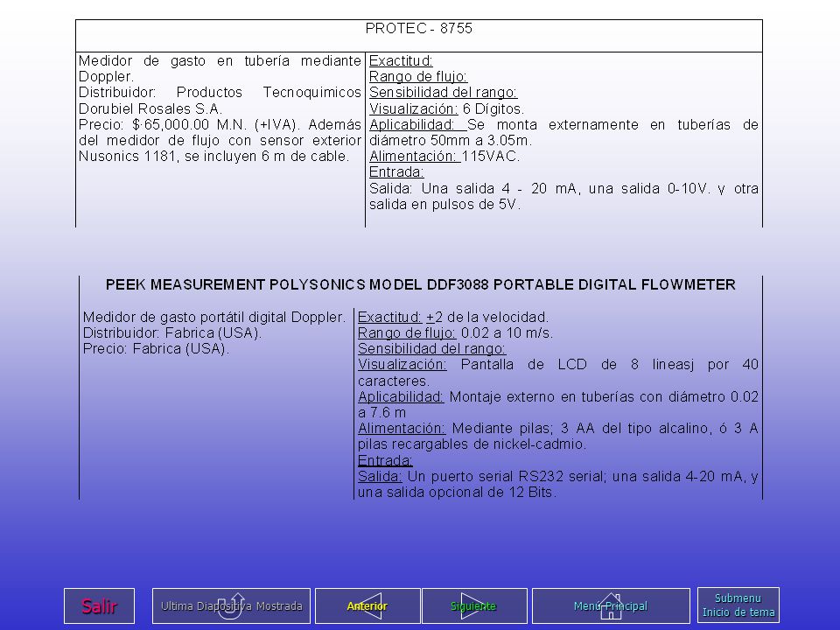
Task: Advance with the Siguiente button
Action: click(474, 605)
